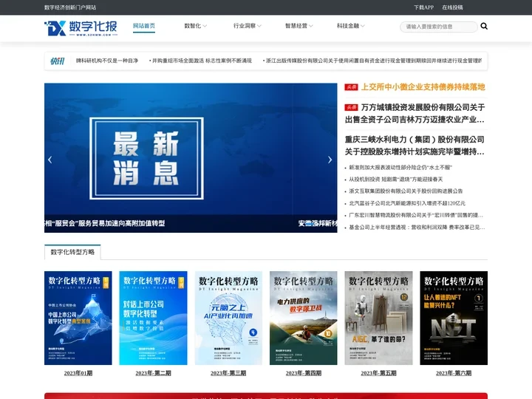Image resolution: width=532 pixels, height=399 pixels.
Task: Click the search magnifier icon
Action: 484,26
